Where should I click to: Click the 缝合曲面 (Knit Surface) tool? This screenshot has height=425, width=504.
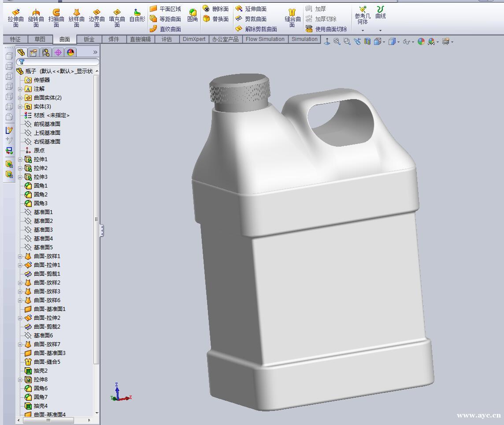pos(292,17)
